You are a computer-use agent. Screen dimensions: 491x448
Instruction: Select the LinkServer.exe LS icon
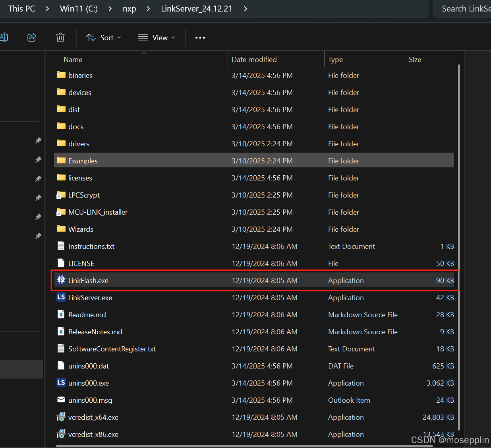[x=61, y=297]
